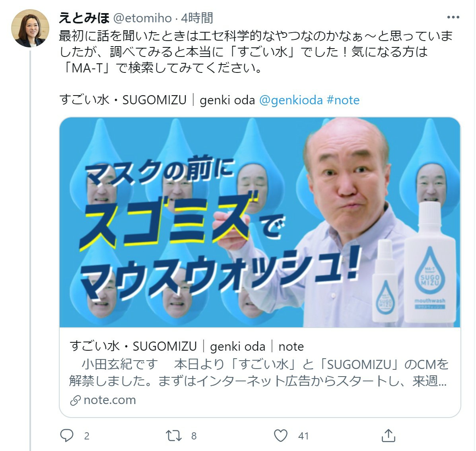476x451 pixels.
Task: Open the three-dot more options menu
Action: [x=453, y=18]
